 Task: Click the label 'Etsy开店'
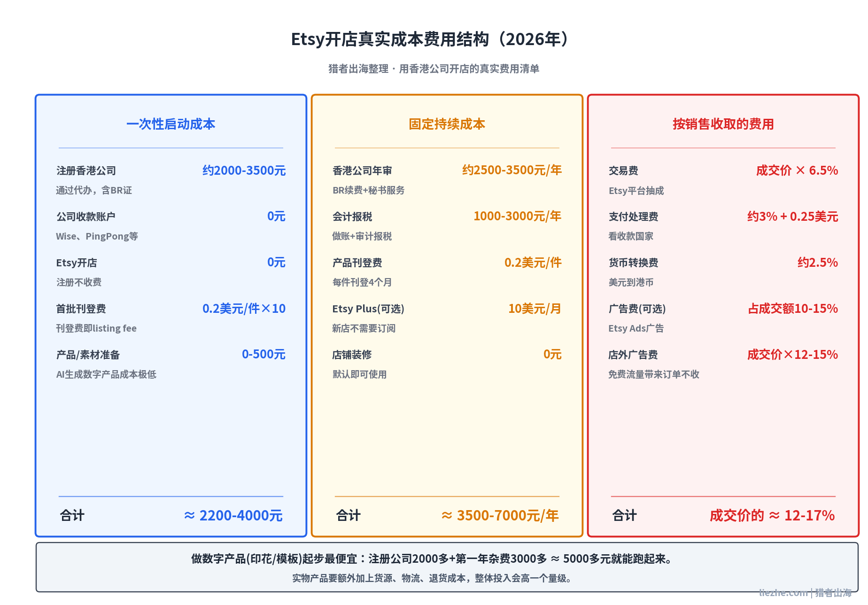(77, 263)
